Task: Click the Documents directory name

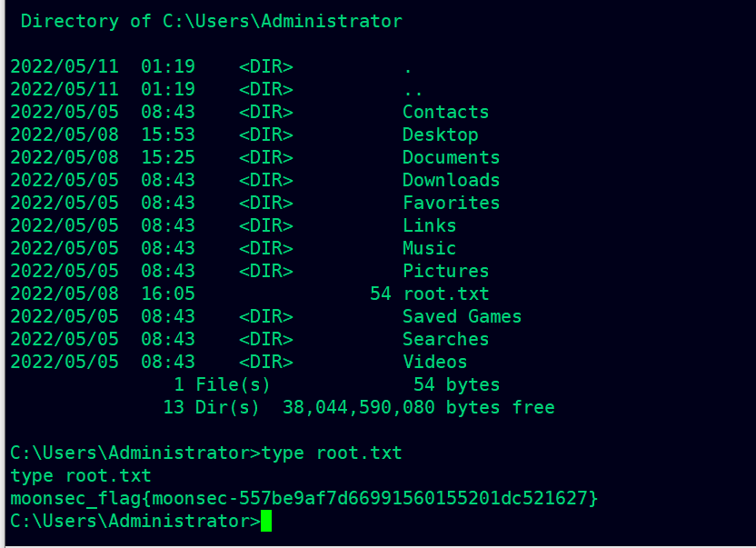Action: tap(452, 158)
